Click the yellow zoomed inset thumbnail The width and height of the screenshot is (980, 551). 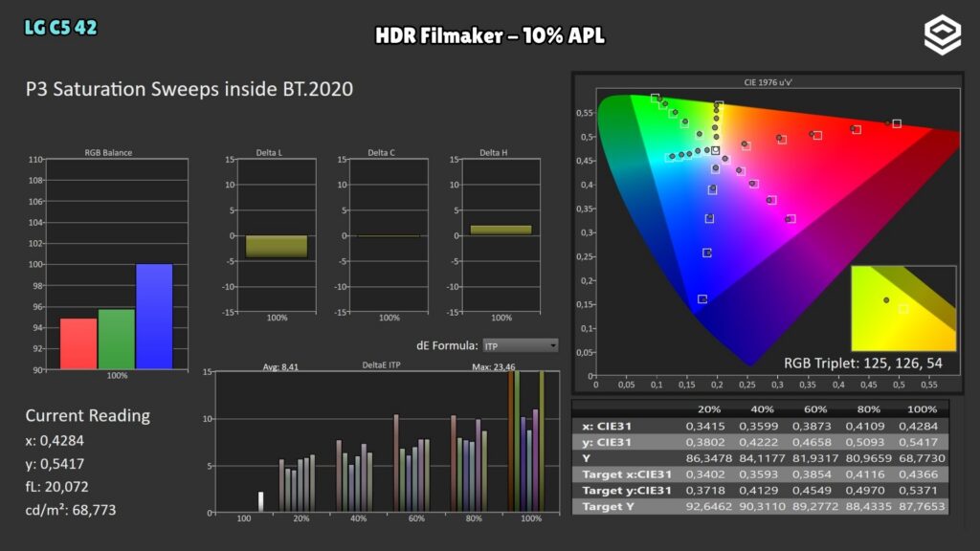click(903, 308)
